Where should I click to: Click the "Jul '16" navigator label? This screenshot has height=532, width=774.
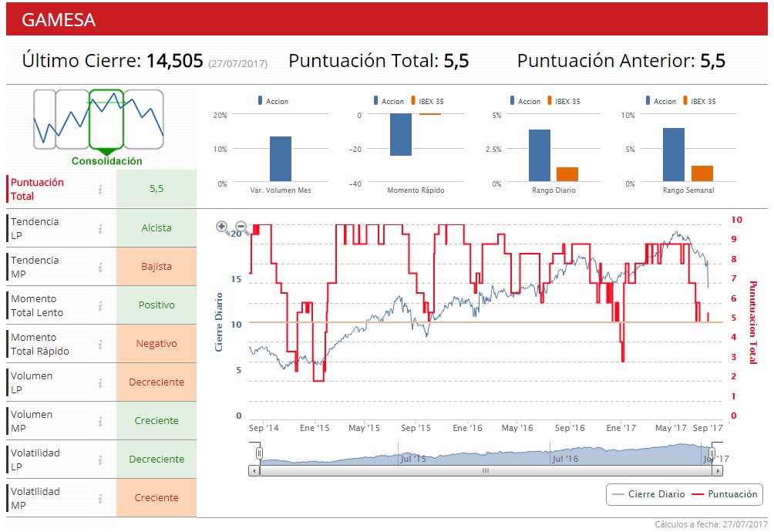coord(565,459)
